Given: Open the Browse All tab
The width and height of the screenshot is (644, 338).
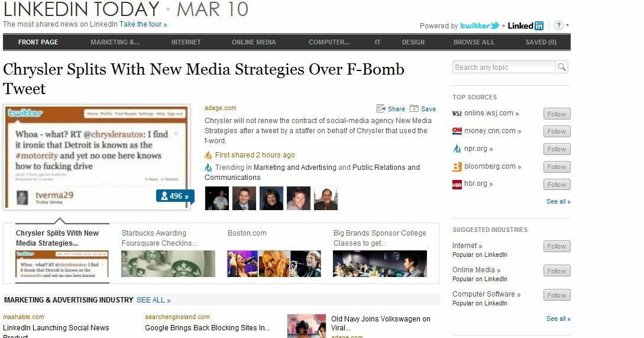Looking at the screenshot, I should pyautogui.click(x=474, y=42).
